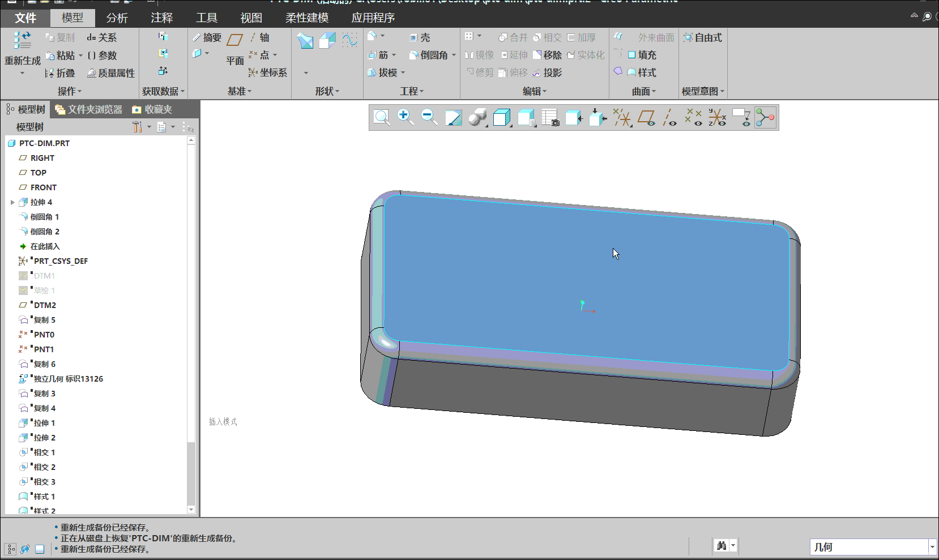This screenshot has height=560, width=939.
Task: Switch to the View (视图) tab
Action: [x=251, y=18]
